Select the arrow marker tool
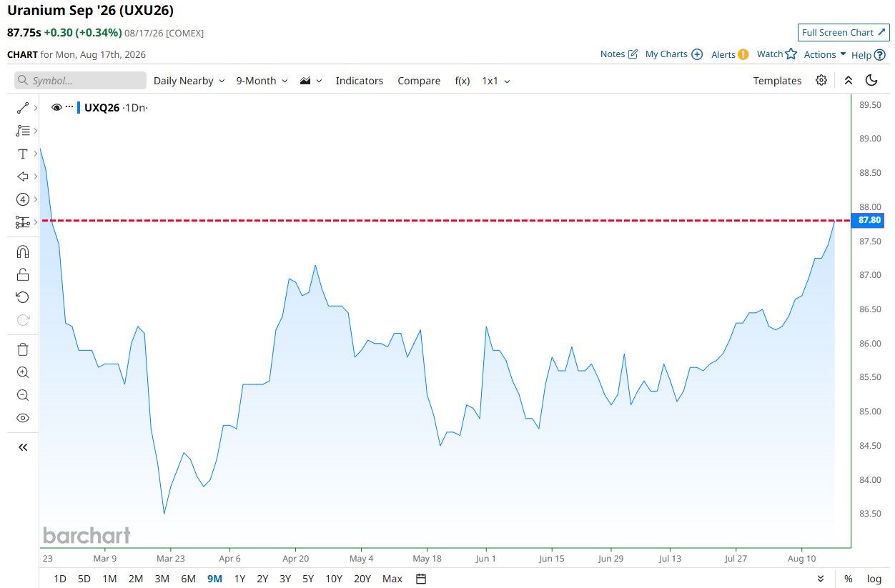895x588 pixels. point(22,176)
